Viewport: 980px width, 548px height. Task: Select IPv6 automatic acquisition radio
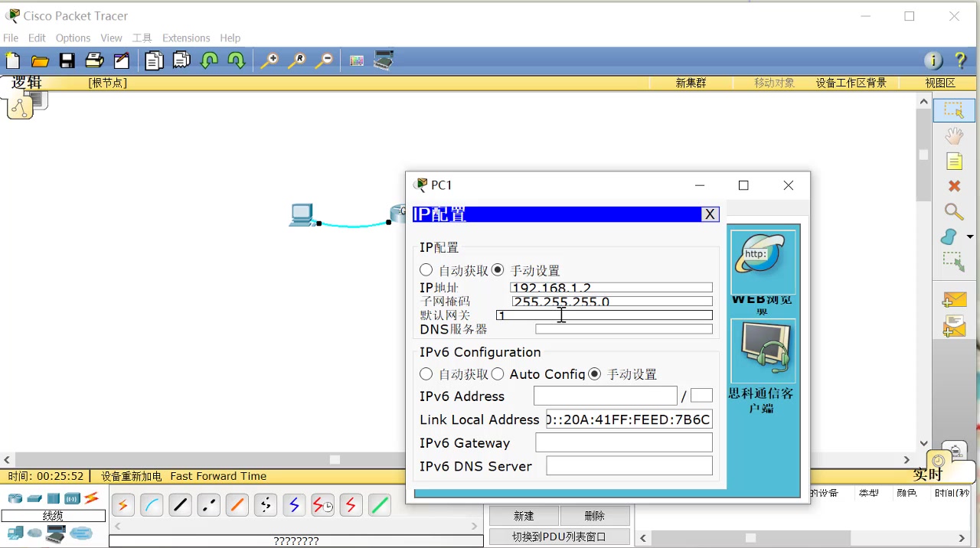click(426, 374)
